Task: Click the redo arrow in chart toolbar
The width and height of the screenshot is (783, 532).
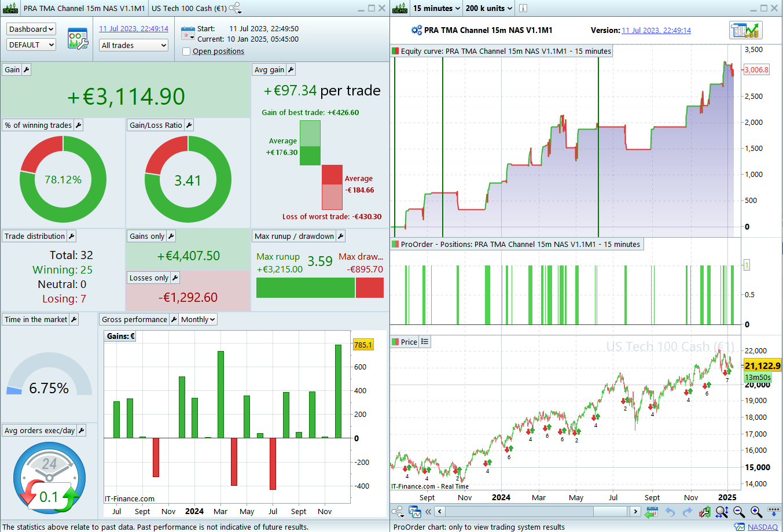Action: tap(688, 511)
